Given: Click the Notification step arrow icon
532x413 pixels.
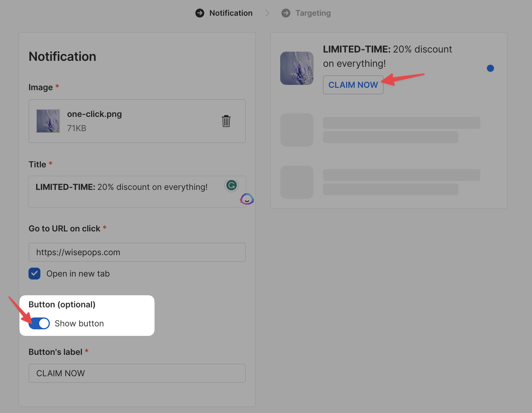Looking at the screenshot, I should 200,13.
